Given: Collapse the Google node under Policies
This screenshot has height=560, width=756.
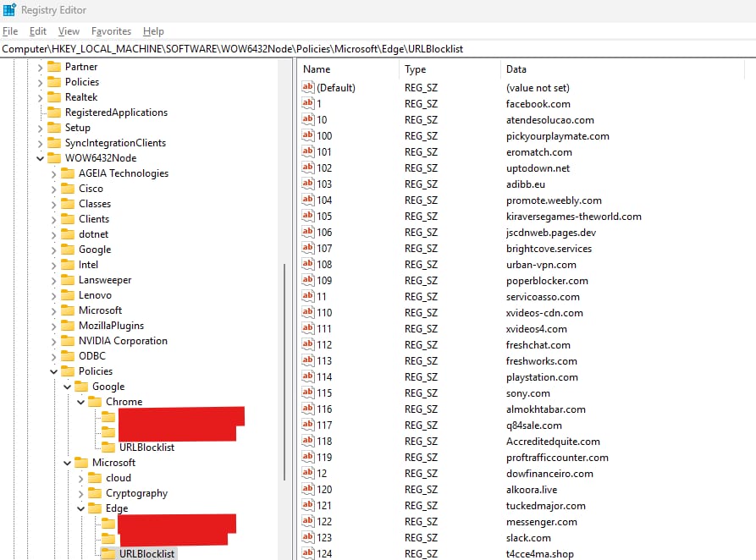Looking at the screenshot, I should point(68,387).
